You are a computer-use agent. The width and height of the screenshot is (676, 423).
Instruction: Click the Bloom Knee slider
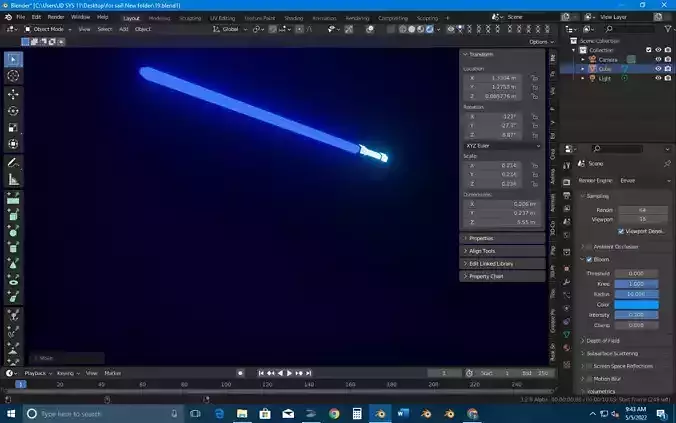coord(636,284)
